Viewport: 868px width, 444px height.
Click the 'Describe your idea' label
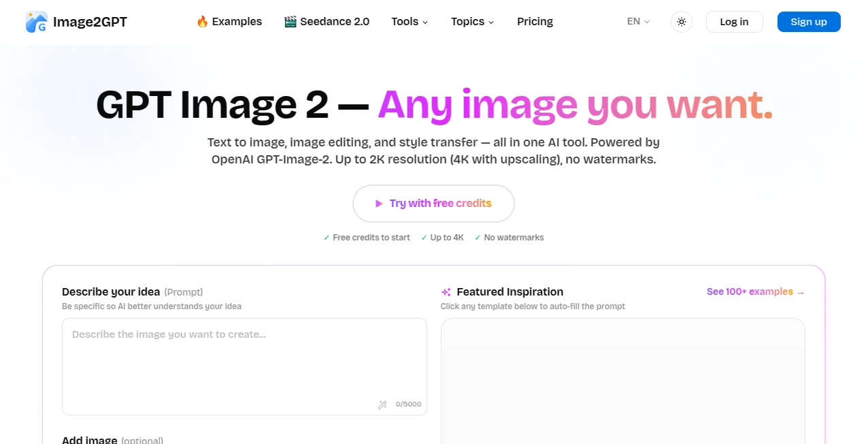[x=111, y=291]
